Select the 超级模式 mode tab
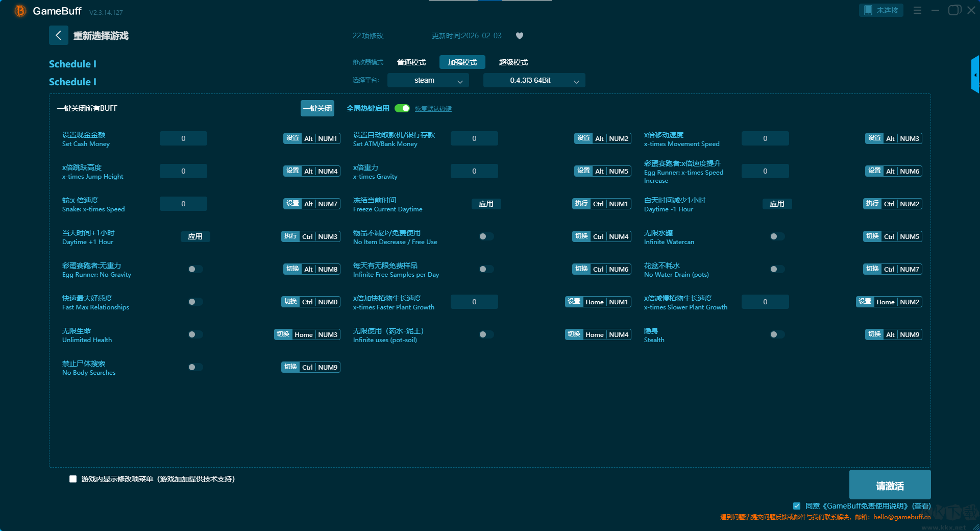Screen dimensions: 980x531 513,62
